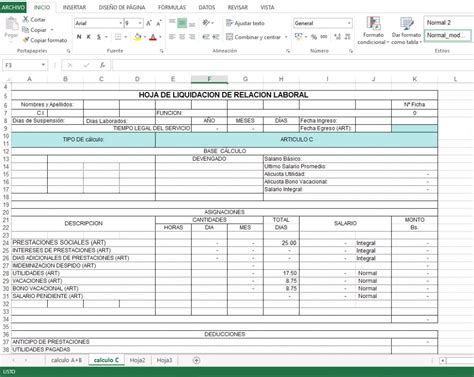Switch to DISEÑO DE PÁGINA tab

(122, 7)
